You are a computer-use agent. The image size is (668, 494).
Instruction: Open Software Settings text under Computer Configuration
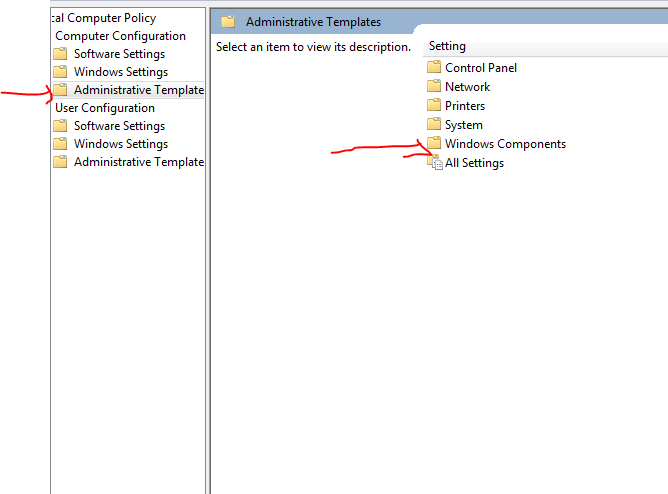(x=119, y=54)
